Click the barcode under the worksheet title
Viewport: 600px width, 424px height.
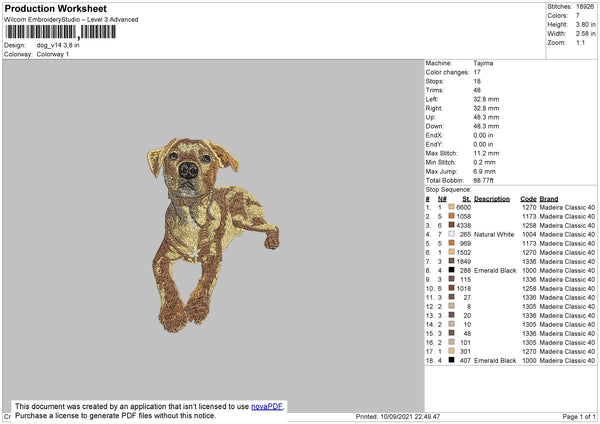(60, 32)
